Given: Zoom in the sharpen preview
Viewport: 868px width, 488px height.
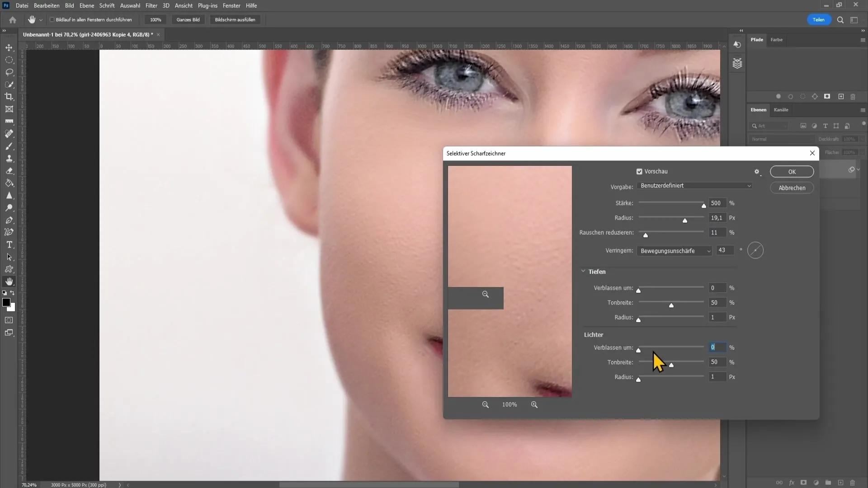Looking at the screenshot, I should 534,404.
